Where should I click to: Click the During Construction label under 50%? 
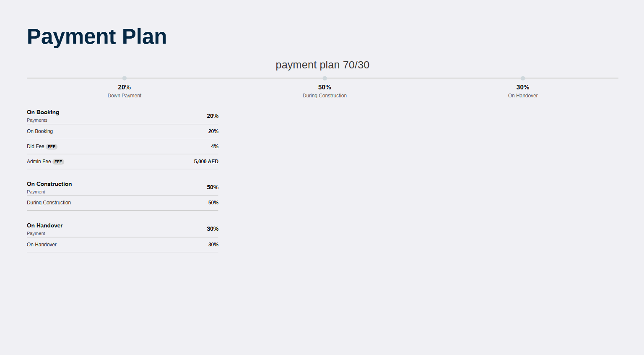tap(325, 96)
